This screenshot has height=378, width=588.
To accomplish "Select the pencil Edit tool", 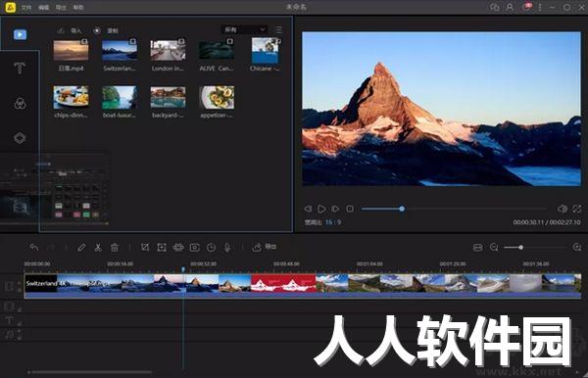I will [x=81, y=247].
